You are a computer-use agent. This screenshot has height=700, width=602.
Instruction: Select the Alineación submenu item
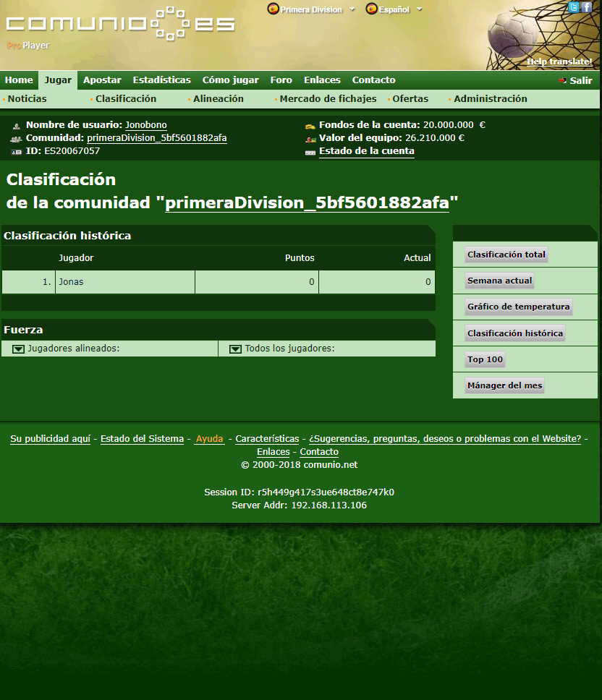tap(218, 99)
